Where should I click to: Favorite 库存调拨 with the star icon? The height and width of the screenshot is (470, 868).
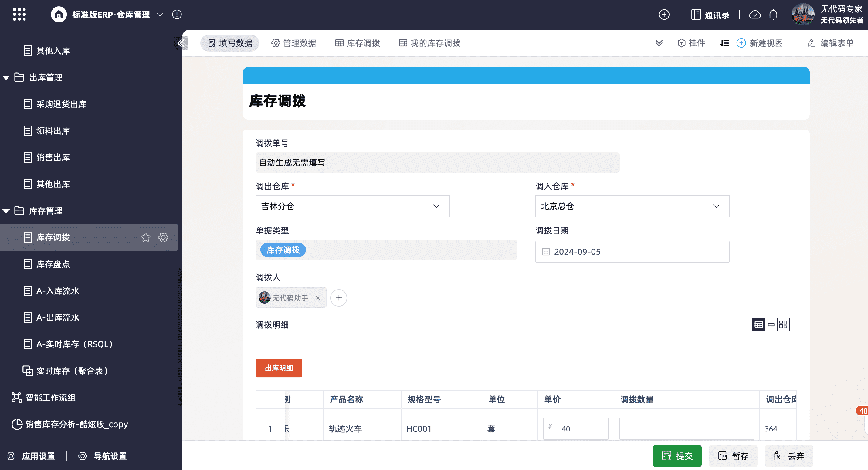coord(146,237)
